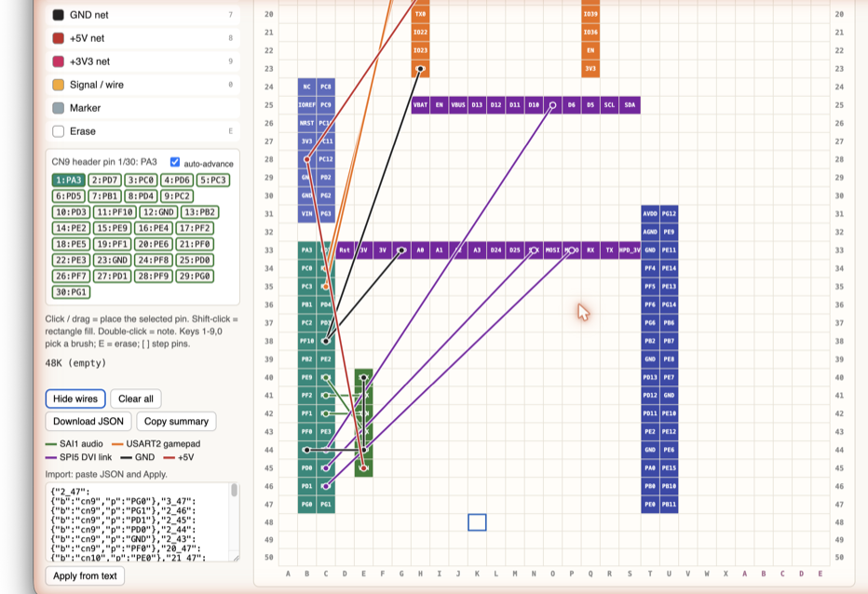The height and width of the screenshot is (594, 868).
Task: Click the PB11 pin cell
Action: tap(670, 505)
